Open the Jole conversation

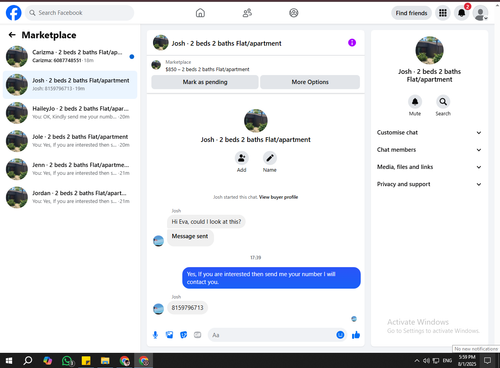(70, 141)
